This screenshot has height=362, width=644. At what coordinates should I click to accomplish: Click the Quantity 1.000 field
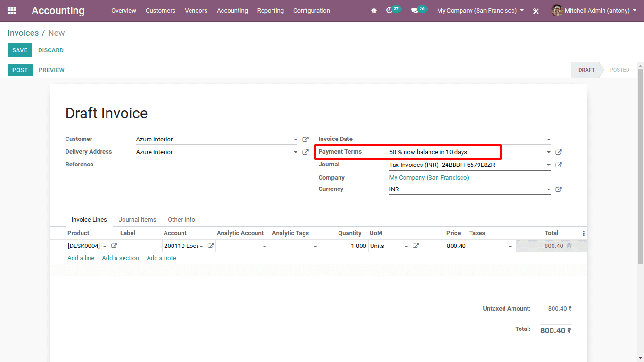pyautogui.click(x=344, y=246)
